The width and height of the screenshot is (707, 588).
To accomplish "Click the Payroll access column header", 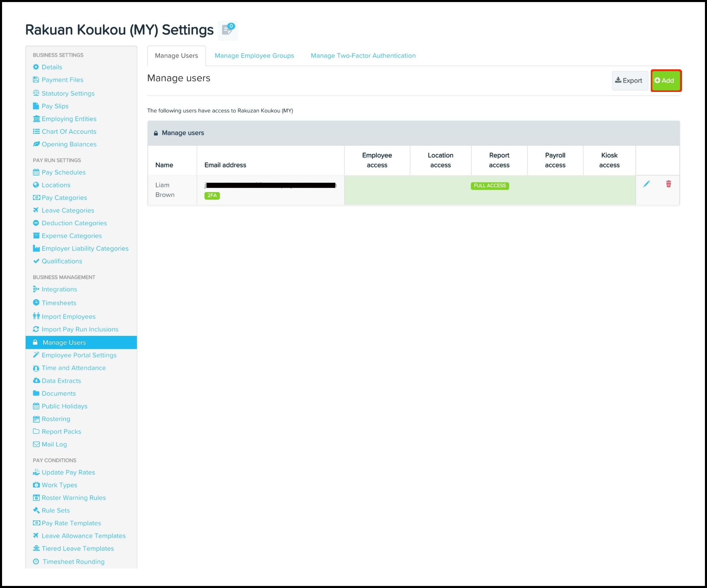I will pos(555,160).
